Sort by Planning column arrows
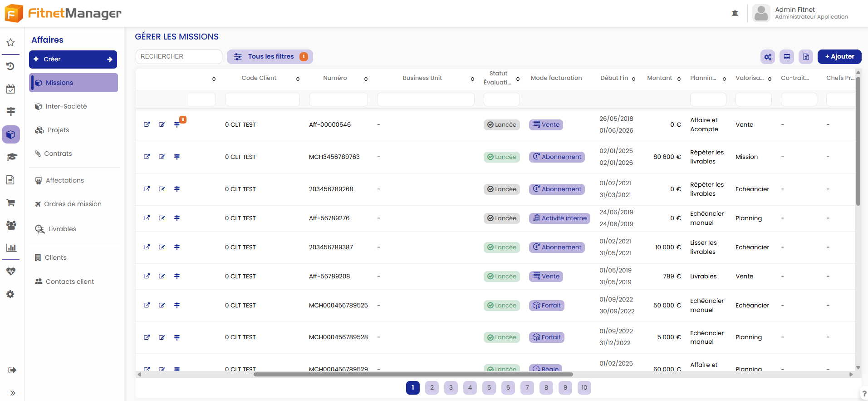The height and width of the screenshot is (401, 868). 724,79
